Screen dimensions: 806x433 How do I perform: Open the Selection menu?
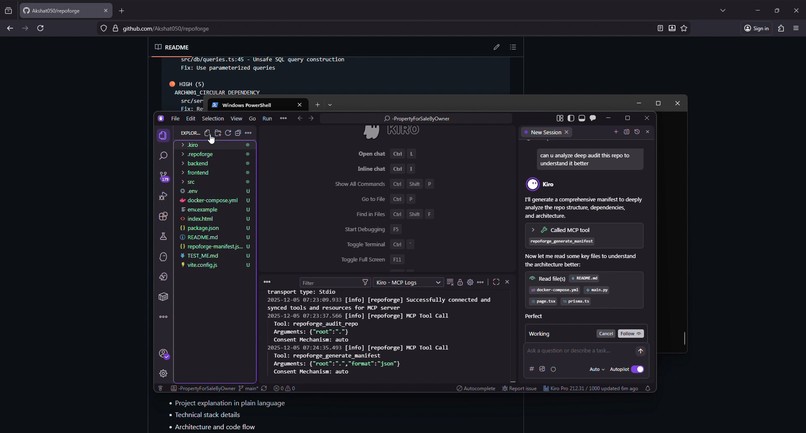(213, 118)
